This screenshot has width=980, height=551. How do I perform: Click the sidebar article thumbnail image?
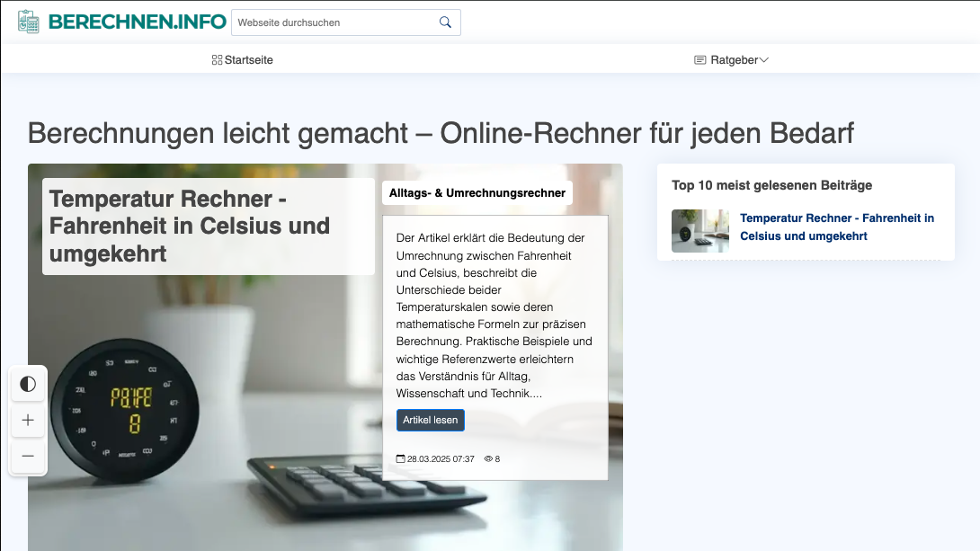[x=700, y=231]
